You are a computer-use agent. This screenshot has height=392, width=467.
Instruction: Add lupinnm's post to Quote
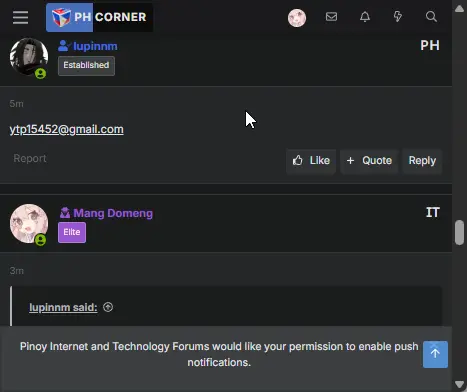tap(369, 161)
